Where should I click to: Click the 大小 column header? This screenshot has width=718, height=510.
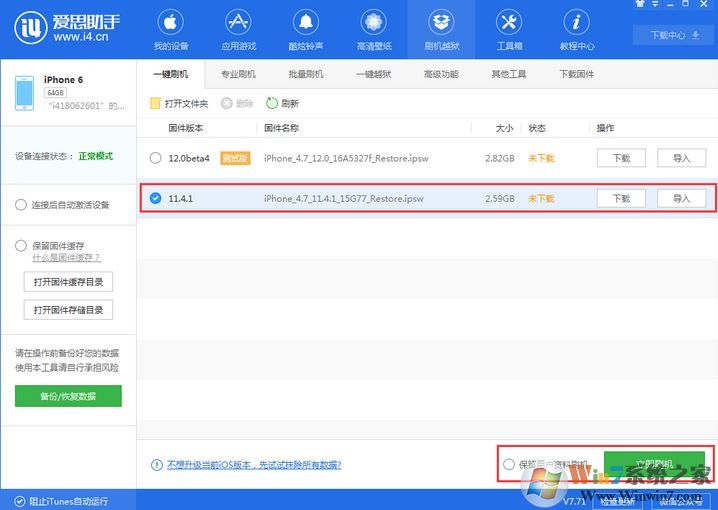tap(504, 128)
